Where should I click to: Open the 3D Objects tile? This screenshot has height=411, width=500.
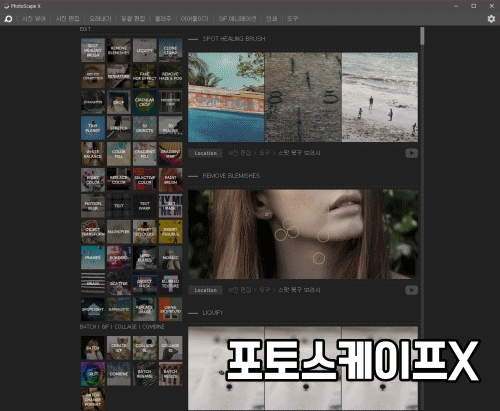145,128
